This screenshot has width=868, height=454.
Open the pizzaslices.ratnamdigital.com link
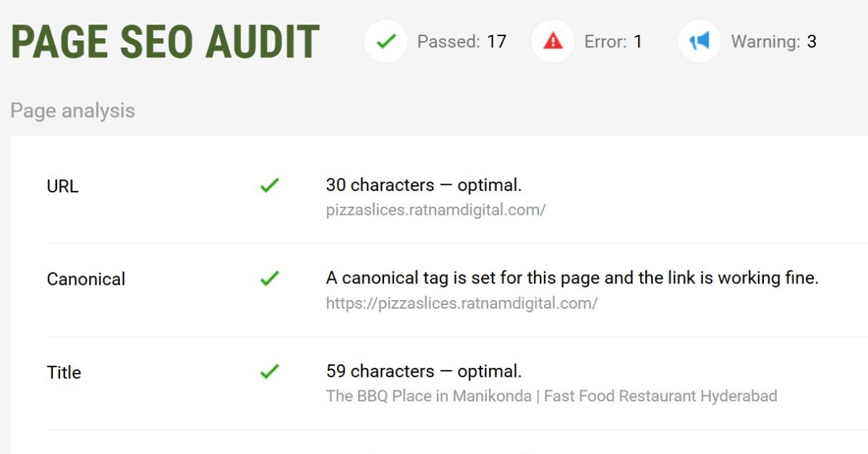click(436, 210)
